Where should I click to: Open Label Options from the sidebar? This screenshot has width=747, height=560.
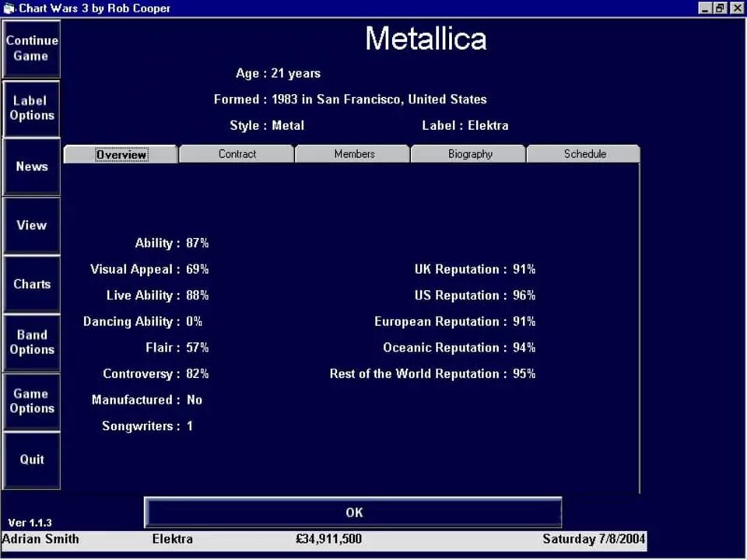click(31, 108)
